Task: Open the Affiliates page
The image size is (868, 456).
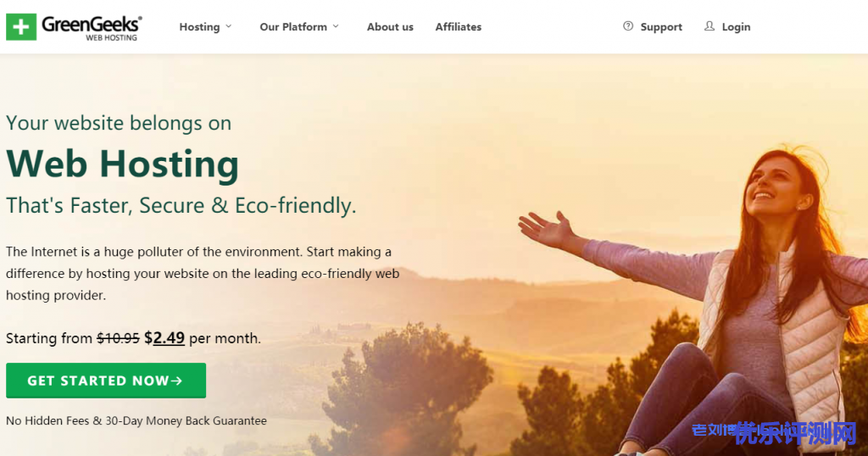Action: coord(459,27)
